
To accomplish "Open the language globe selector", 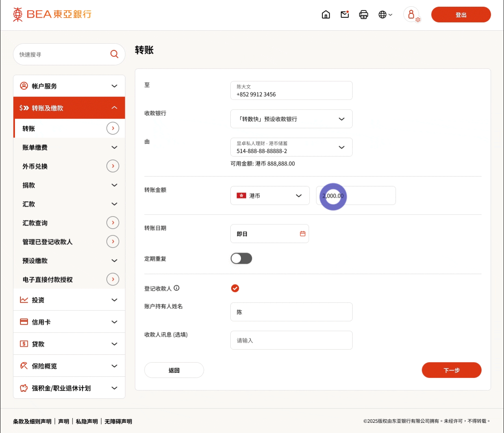I will tap(385, 15).
